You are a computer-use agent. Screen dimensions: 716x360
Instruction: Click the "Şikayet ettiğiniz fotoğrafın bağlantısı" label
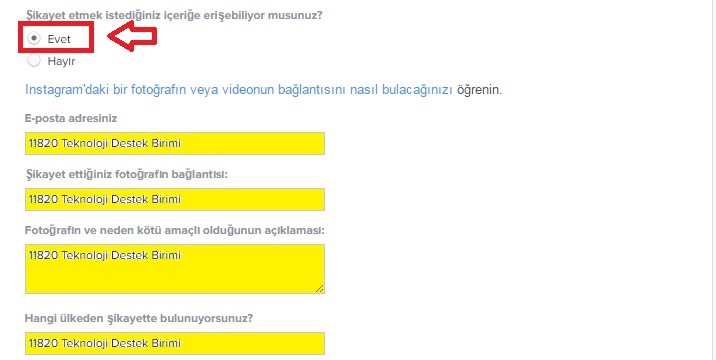[x=126, y=174]
